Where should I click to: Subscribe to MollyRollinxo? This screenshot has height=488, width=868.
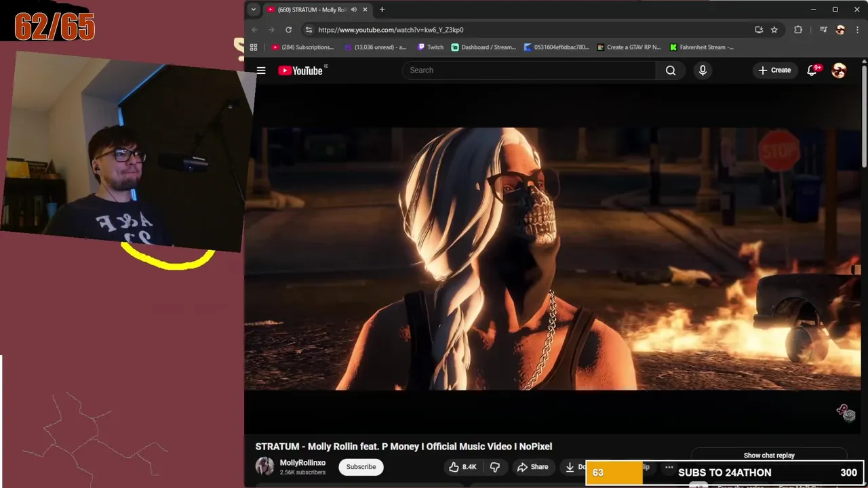(361, 467)
